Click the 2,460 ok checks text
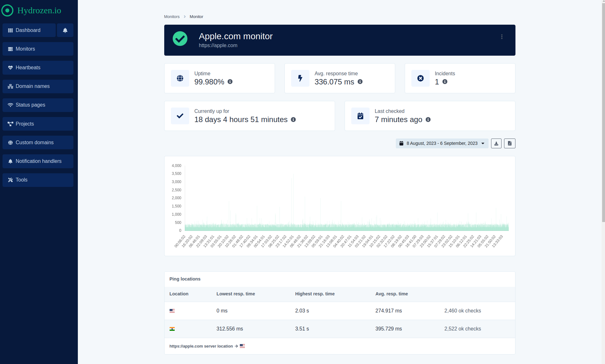Image resolution: width=605 pixels, height=364 pixels. click(x=463, y=311)
